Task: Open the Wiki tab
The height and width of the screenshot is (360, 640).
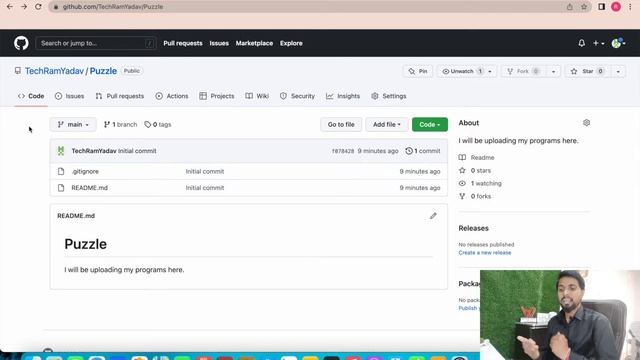Action: (x=257, y=96)
